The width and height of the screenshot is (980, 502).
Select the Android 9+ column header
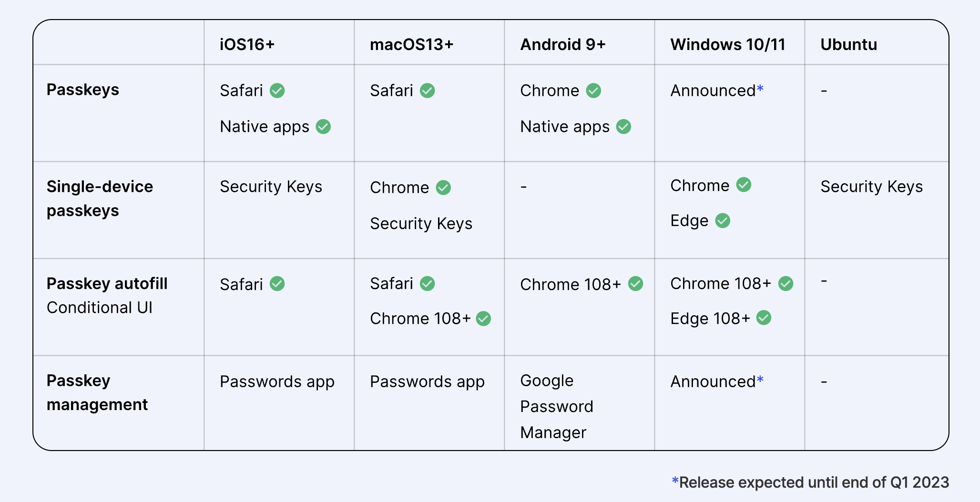[562, 44]
